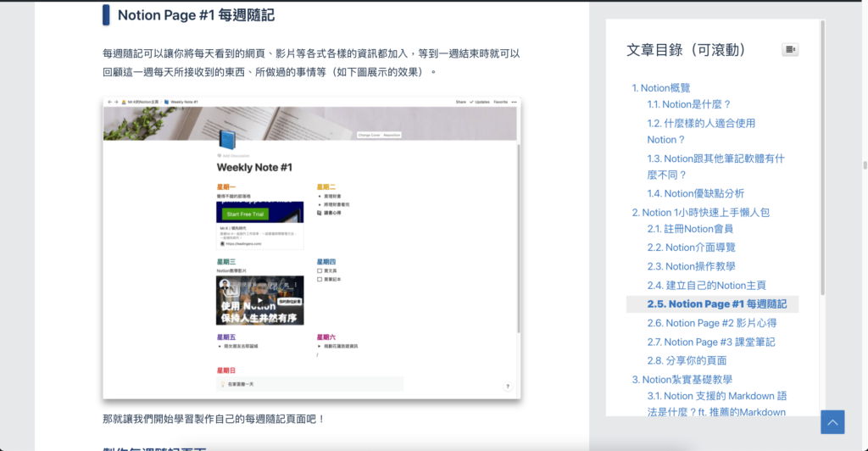Click the Weekly Note #1 title in screenshot
The height and width of the screenshot is (451, 868).
(x=254, y=167)
